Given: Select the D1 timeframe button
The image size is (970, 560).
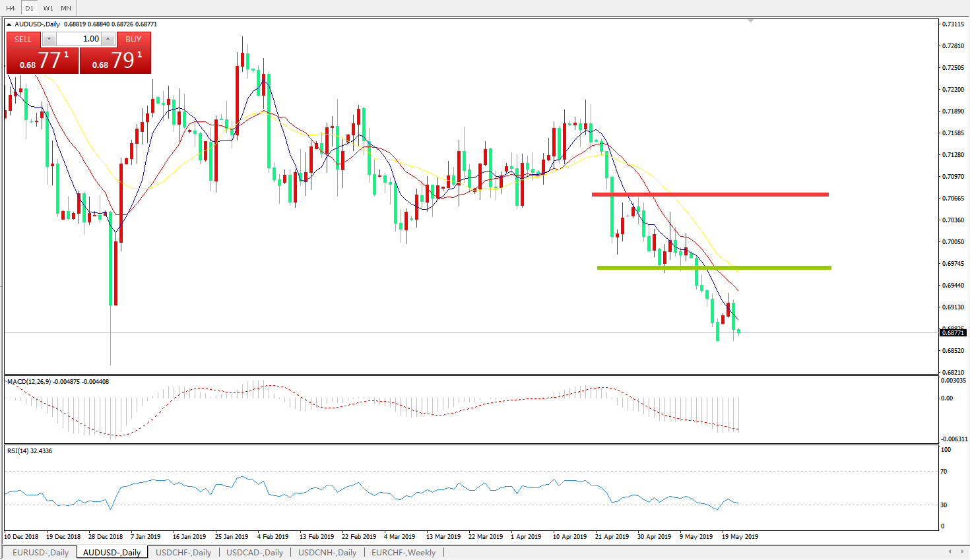Looking at the screenshot, I should point(29,8).
